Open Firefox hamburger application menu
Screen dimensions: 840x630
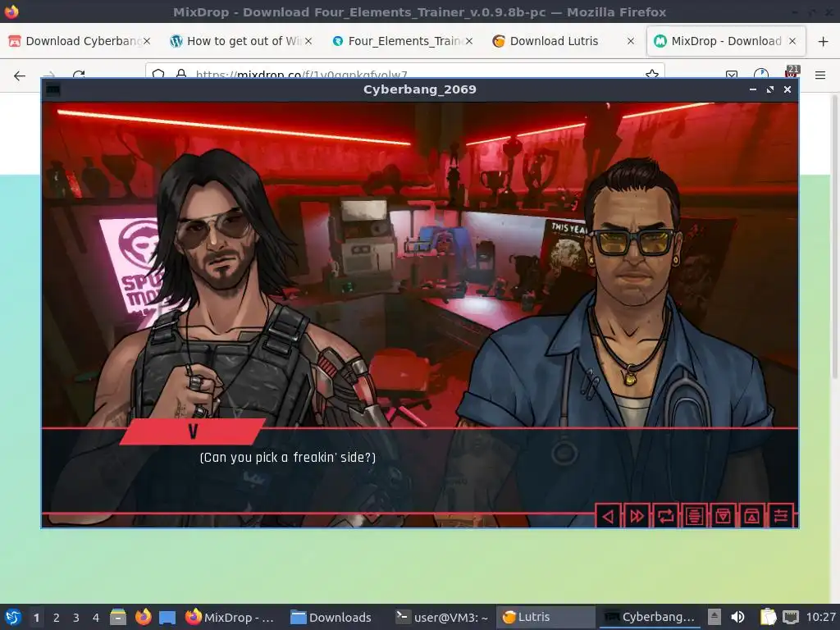820,75
